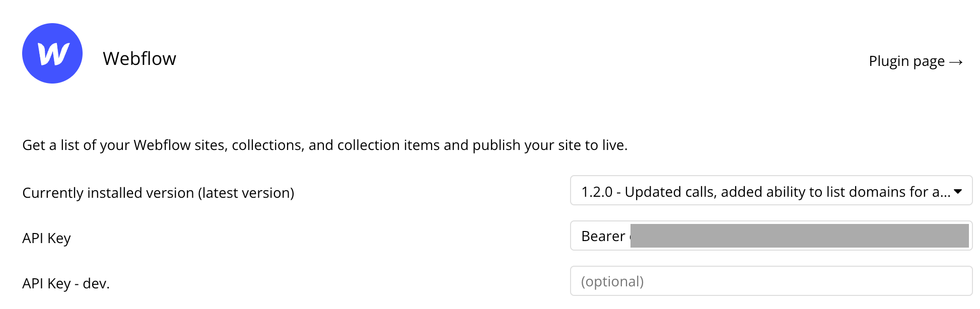The height and width of the screenshot is (309, 980).
Task: Expand the installed version dropdown
Action: [x=771, y=190]
